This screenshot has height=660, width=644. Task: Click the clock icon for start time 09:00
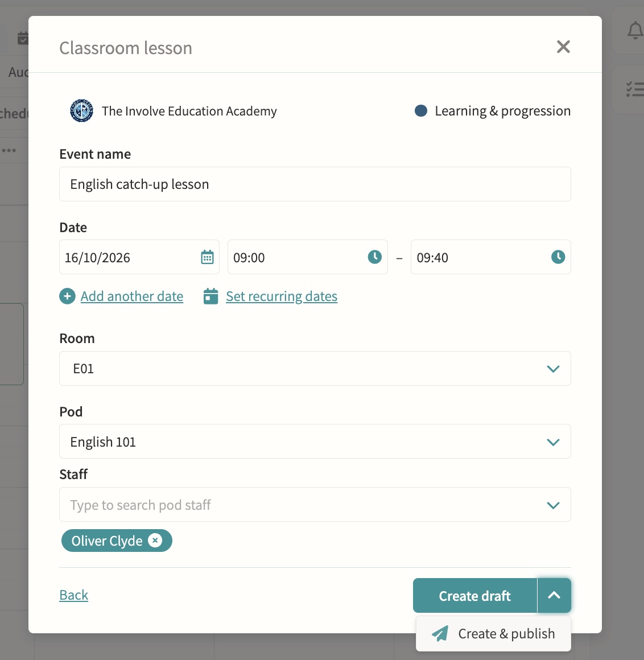click(x=374, y=257)
